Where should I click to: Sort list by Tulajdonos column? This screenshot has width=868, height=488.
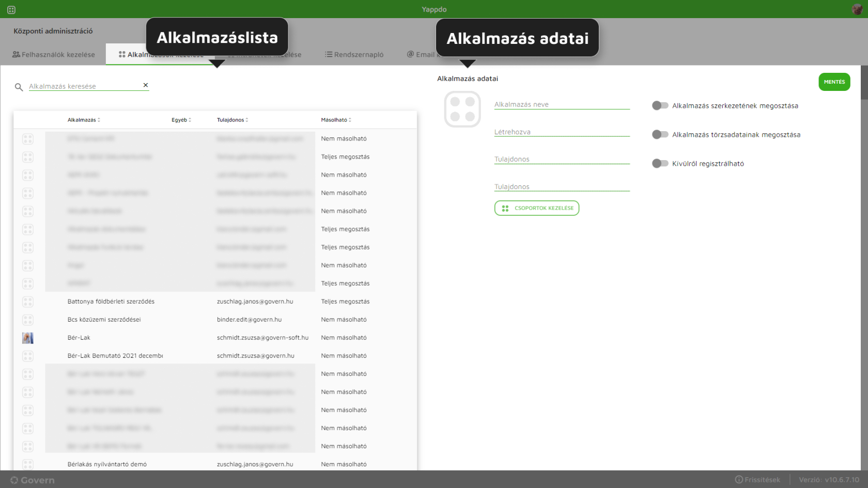point(233,120)
